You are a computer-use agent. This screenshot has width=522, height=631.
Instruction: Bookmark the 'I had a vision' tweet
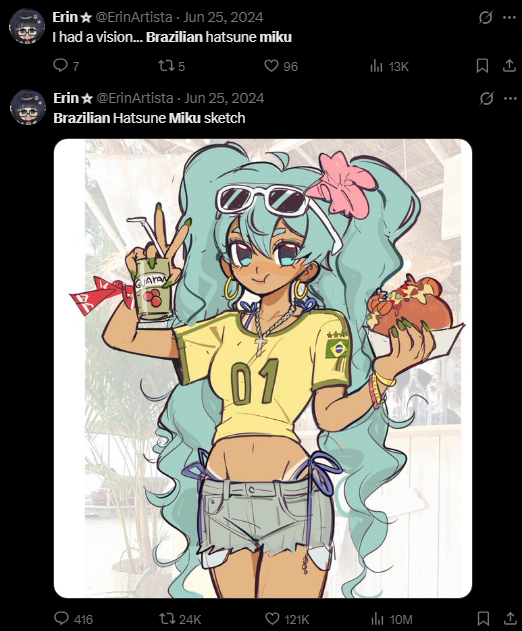tap(482, 66)
